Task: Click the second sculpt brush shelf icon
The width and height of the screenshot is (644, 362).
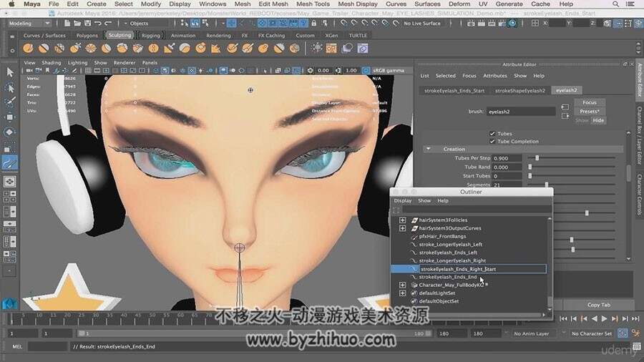Action: click(44, 49)
